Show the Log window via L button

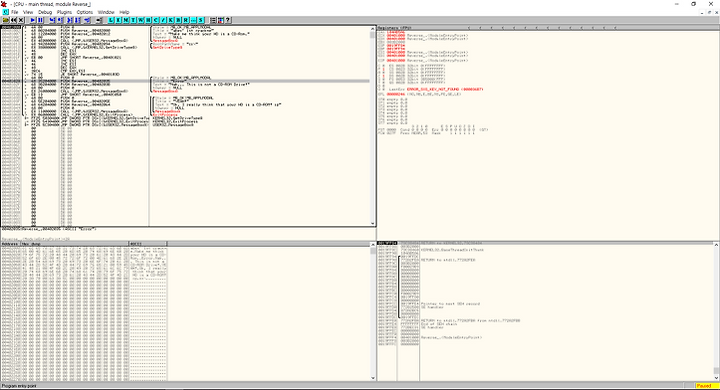click(111, 20)
